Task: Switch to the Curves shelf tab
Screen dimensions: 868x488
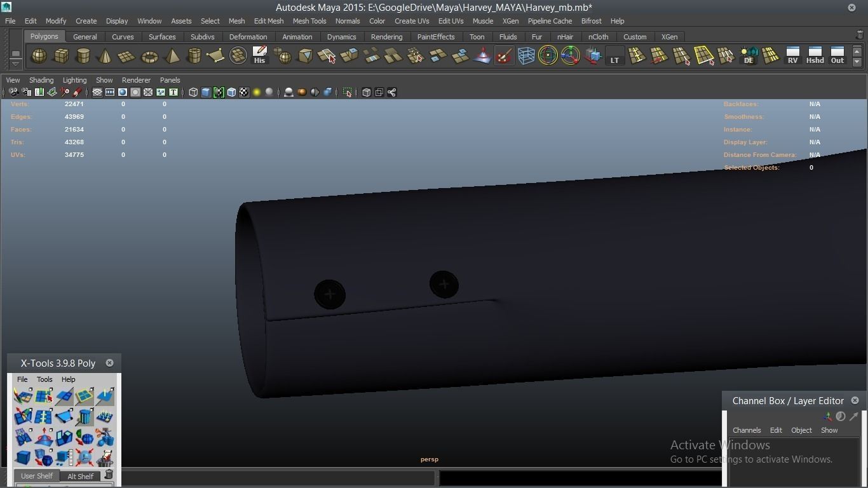Action: (x=123, y=37)
